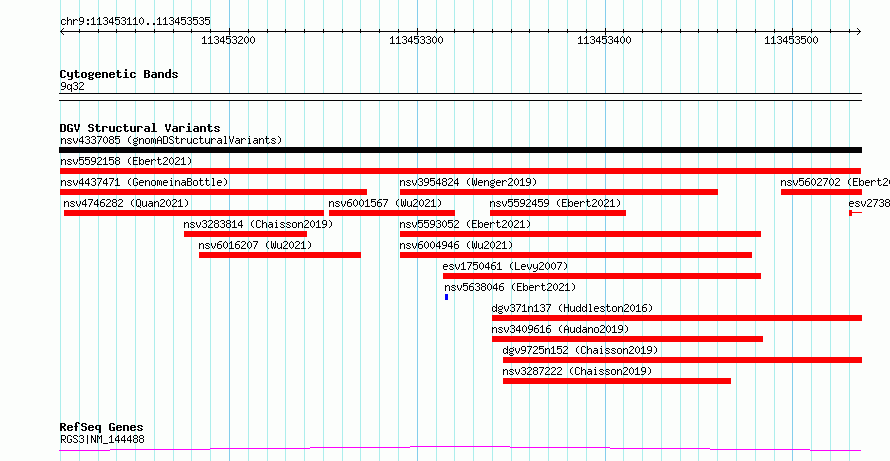Viewport: 890px width, 461px height.
Task: Click ruler position 113453300
Action: coord(417,40)
